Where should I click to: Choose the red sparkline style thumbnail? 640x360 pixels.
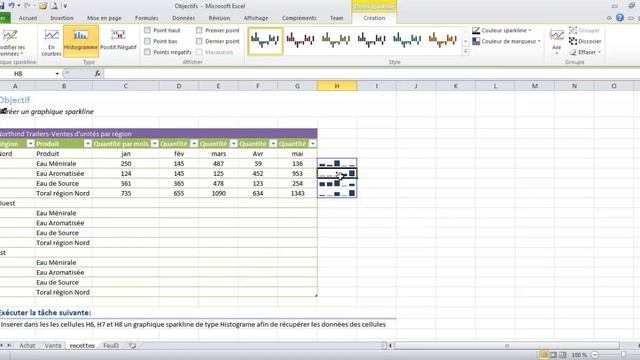click(300, 40)
